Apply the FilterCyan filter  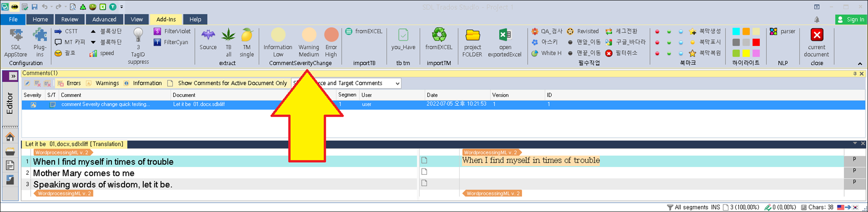click(x=171, y=42)
